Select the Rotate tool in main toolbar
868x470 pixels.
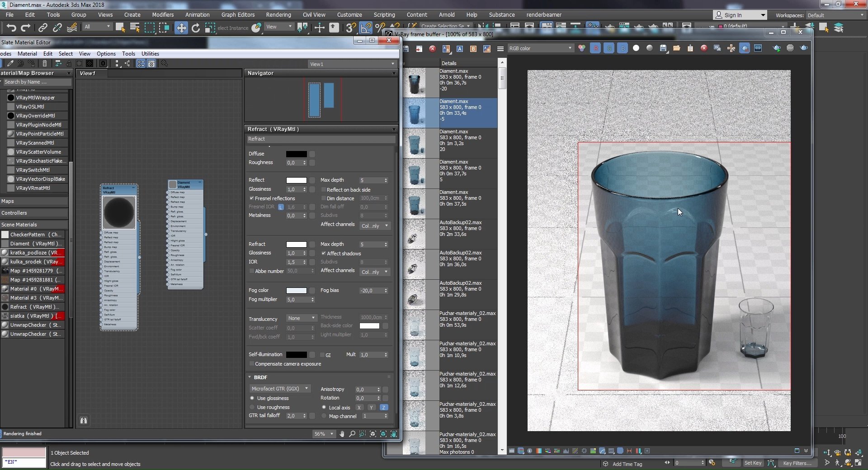click(x=195, y=28)
